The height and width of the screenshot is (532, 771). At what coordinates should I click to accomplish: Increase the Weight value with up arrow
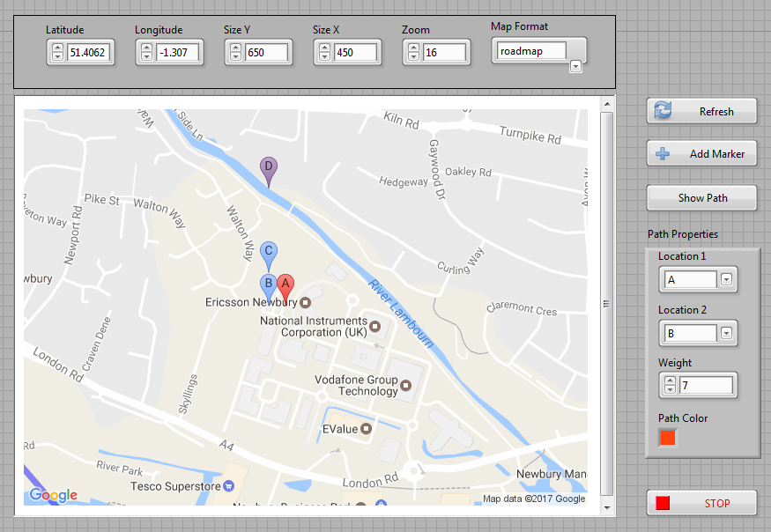[670, 381]
